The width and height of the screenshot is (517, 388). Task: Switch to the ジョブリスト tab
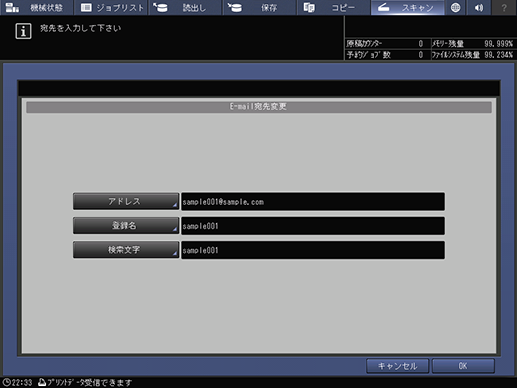[111, 7]
